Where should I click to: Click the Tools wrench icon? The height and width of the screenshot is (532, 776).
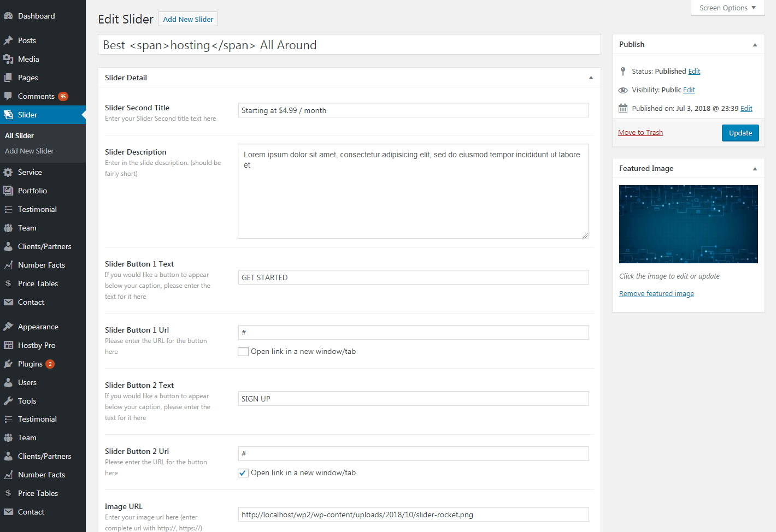pyautogui.click(x=8, y=401)
